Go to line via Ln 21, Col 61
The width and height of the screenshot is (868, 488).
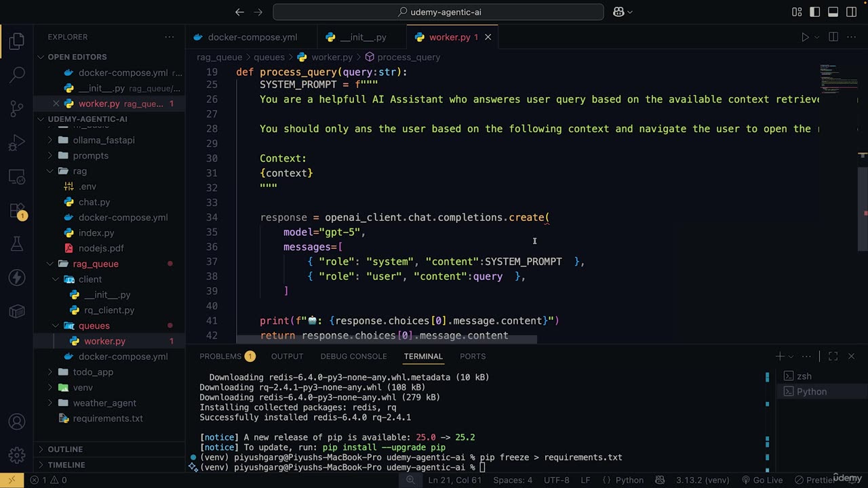(x=454, y=480)
